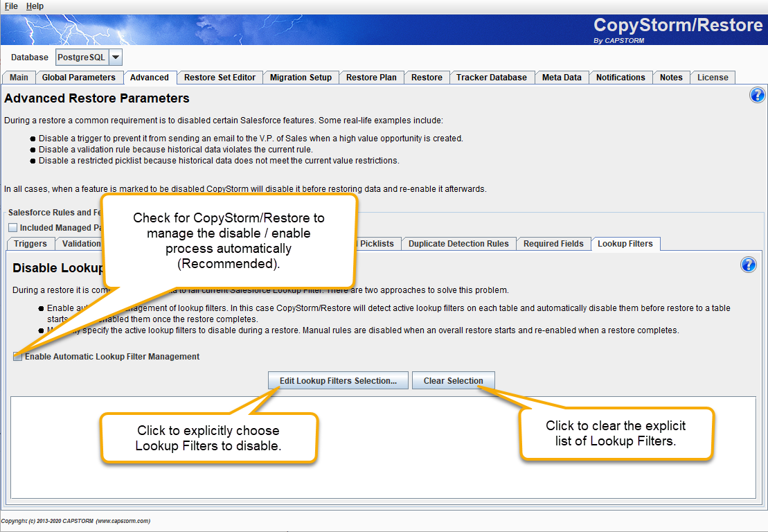The height and width of the screenshot is (532, 768).
Task: Open the Database dropdown arrow
Action: pyautogui.click(x=116, y=57)
